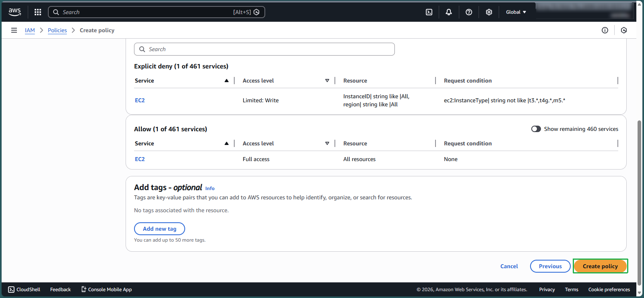This screenshot has height=298, width=644.
Task: Launch CloudShell from the top bar icon
Action: (429, 12)
